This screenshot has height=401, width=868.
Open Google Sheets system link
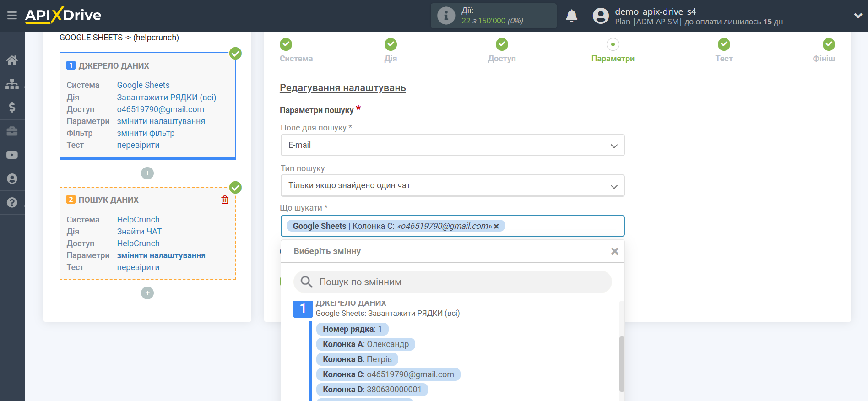pos(143,85)
